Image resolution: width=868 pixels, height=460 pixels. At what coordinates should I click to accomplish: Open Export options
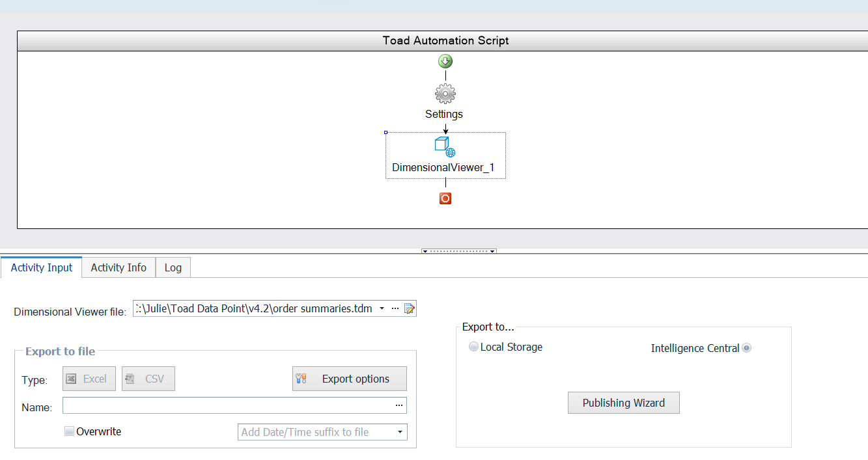tap(350, 379)
